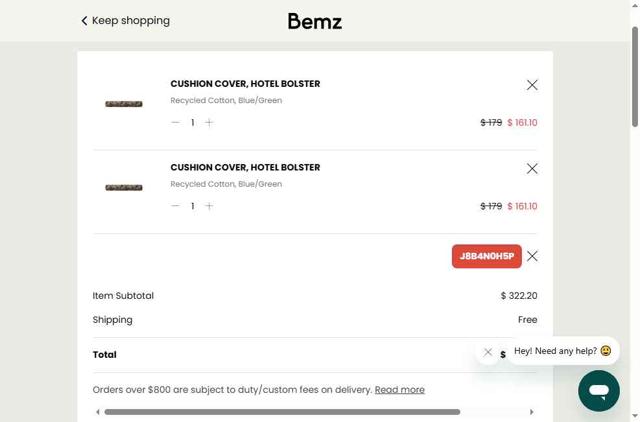This screenshot has width=640, height=422.
Task: Decrease quantity of second cushion cover
Action: point(175,206)
